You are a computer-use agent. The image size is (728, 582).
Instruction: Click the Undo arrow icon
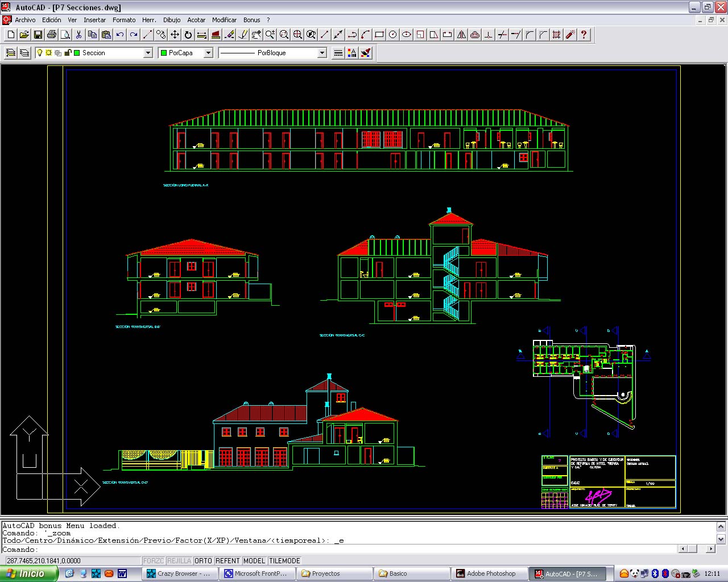click(x=120, y=35)
